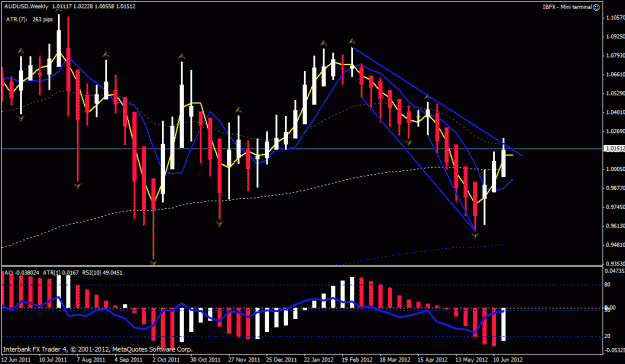625x364 pixels.
Task: Click the 4 Sep 2011 date label
Action: click(130, 359)
